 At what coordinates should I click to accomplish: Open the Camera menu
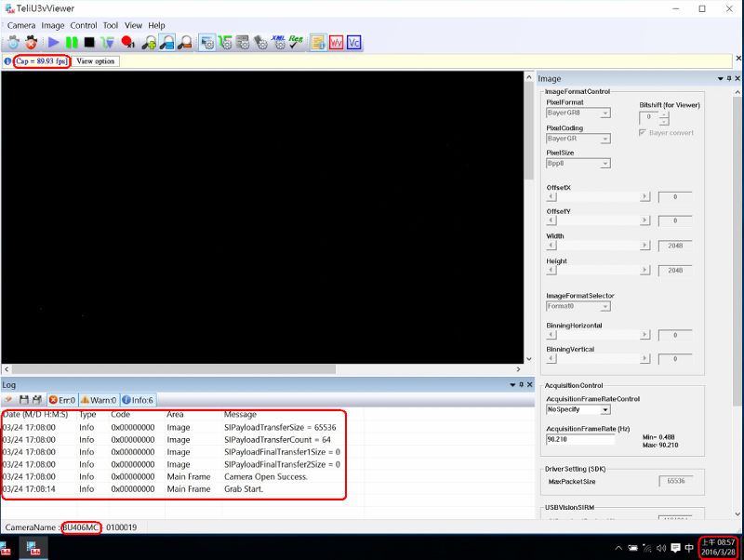(x=21, y=25)
